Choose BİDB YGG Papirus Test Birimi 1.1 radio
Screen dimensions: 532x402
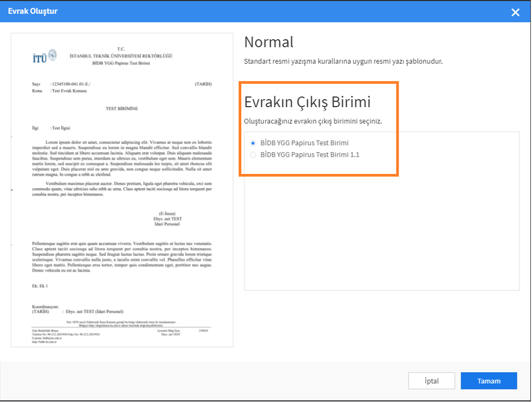[x=253, y=155]
